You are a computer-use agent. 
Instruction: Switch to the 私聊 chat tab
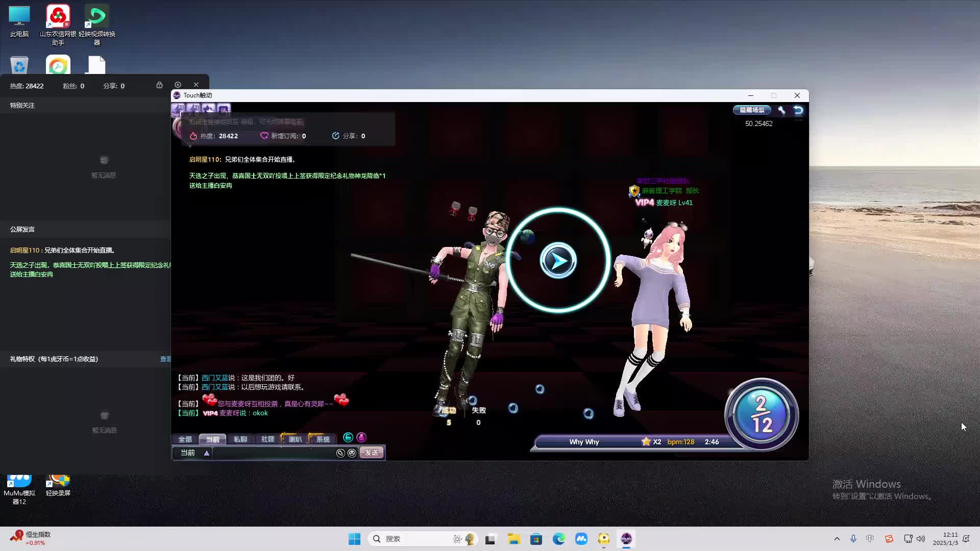[240, 439]
